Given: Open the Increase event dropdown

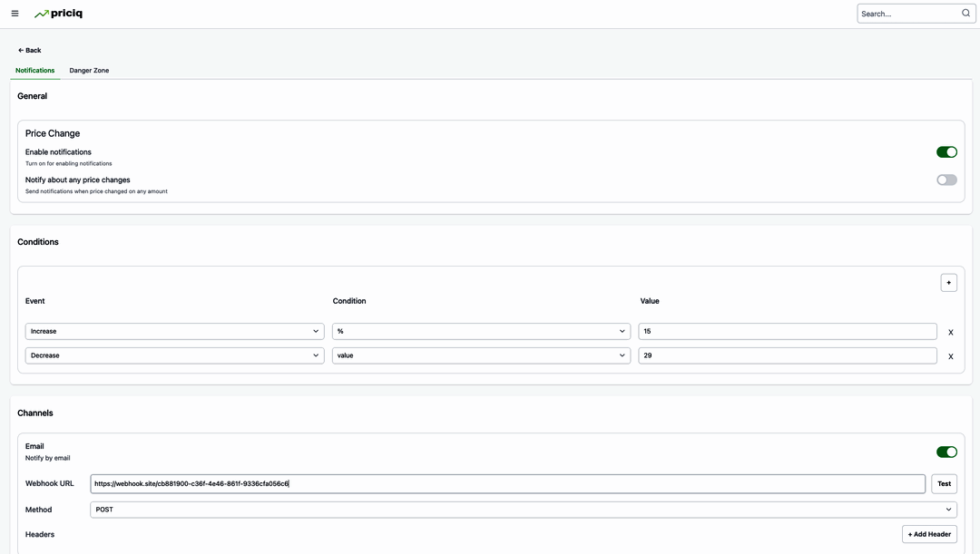Looking at the screenshot, I should pos(174,332).
